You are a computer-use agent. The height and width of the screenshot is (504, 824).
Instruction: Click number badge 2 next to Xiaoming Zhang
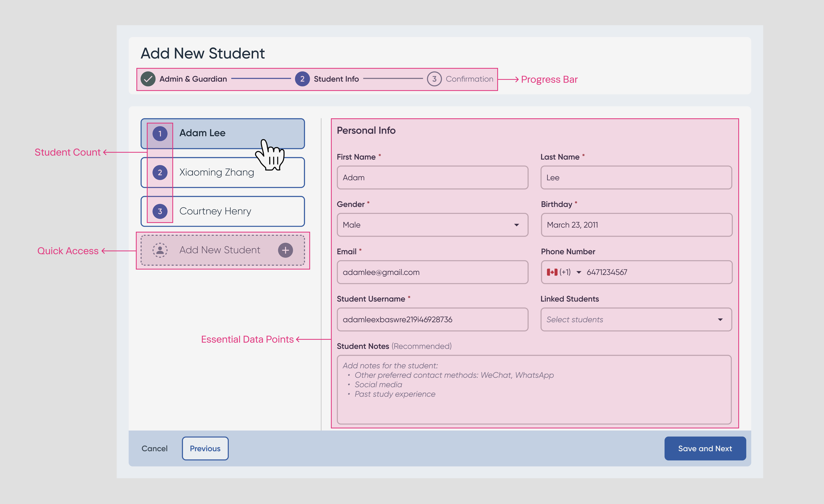pos(160,173)
